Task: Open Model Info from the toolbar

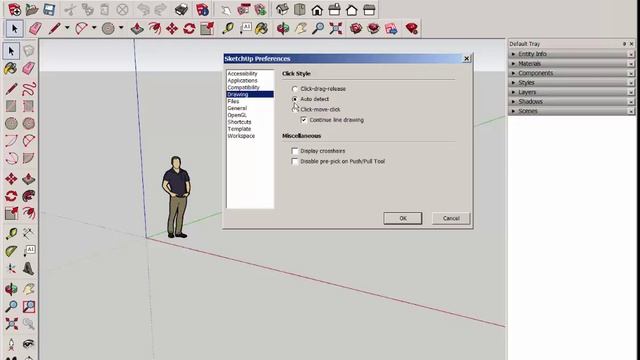Action: 202,9
